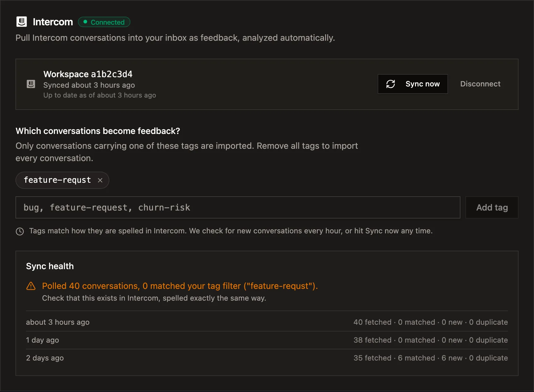Screen dimensions: 534x392
Task: Click 'Check that this exists in Intercom' text
Action: 154,298
